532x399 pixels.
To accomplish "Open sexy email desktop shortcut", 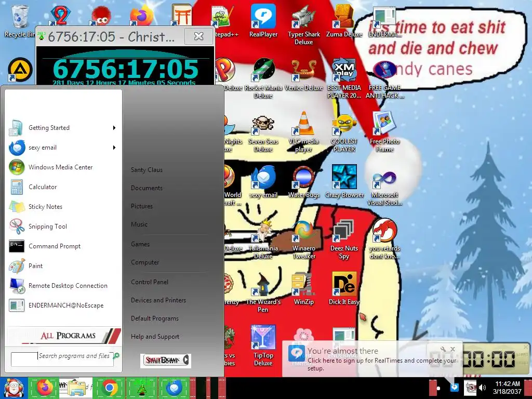I will tap(263, 181).
